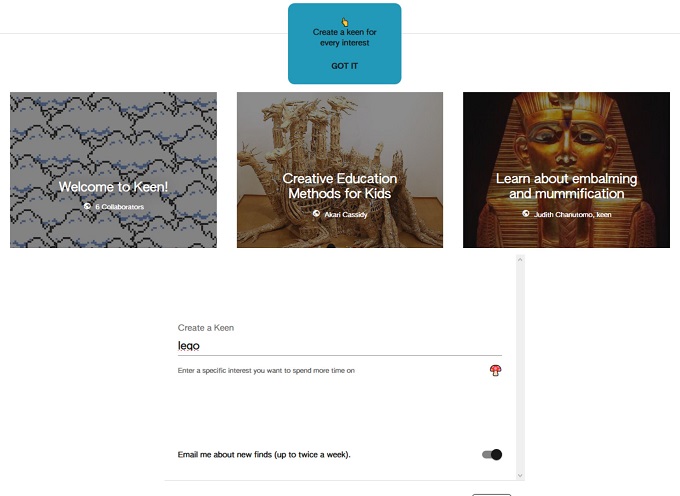Open Judith Chanutomo, keen author label

click(x=572, y=214)
